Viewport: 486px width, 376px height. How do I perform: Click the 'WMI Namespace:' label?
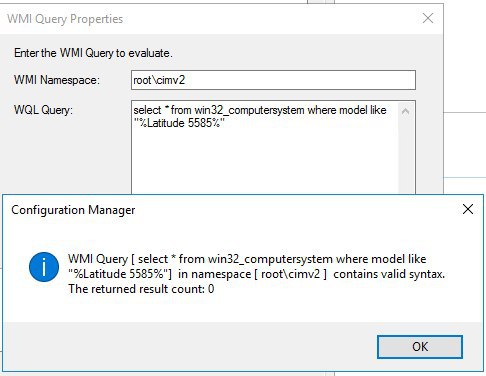coord(57,80)
